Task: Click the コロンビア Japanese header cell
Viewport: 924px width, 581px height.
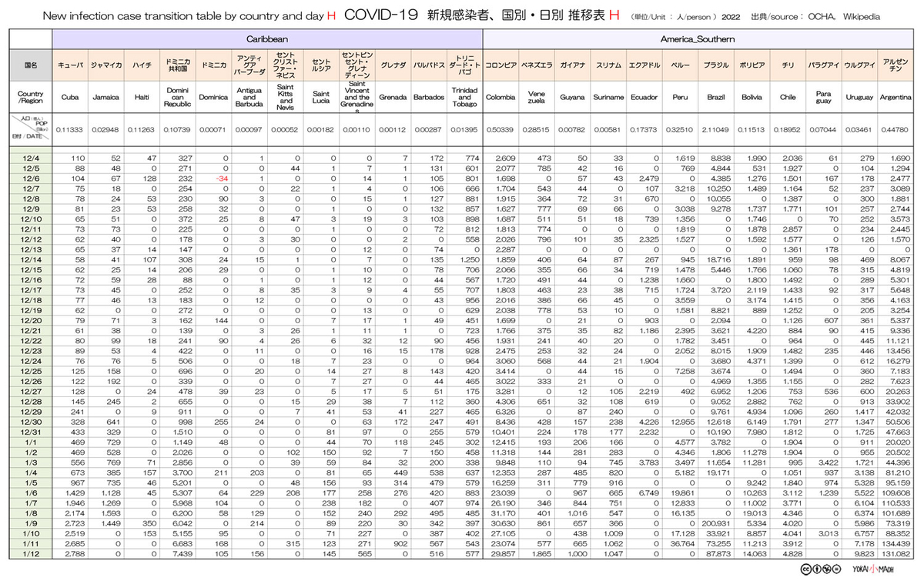Action: tap(500, 65)
